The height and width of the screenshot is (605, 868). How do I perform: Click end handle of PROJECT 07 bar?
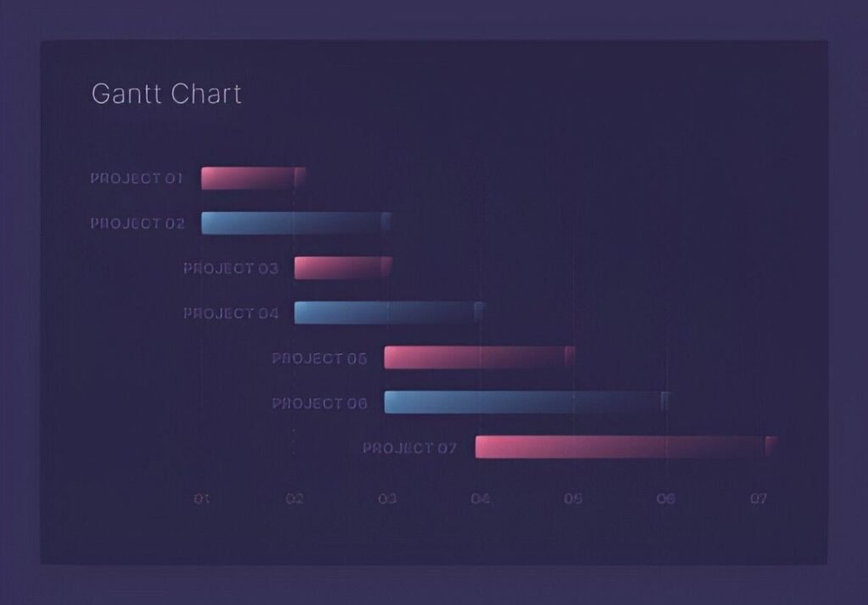pyautogui.click(x=771, y=447)
